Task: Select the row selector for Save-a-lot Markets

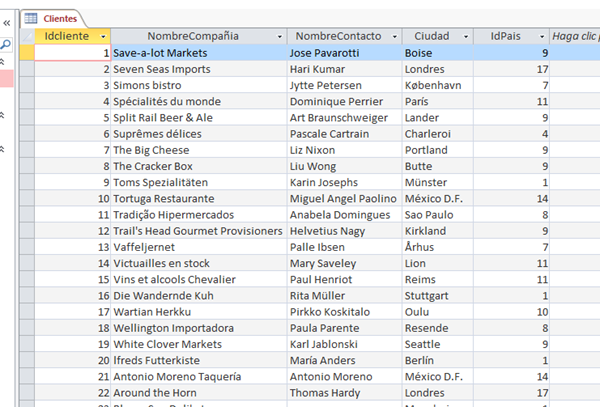Action: point(27,53)
